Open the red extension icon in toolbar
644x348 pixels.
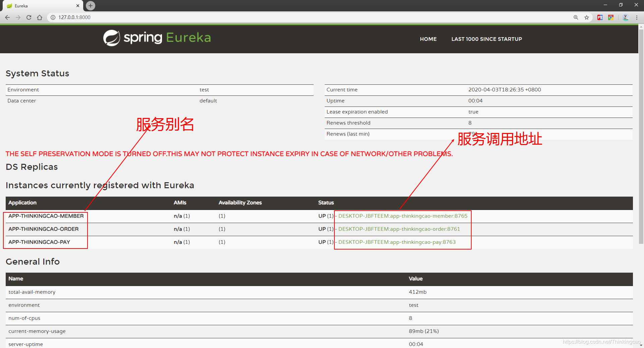(600, 17)
